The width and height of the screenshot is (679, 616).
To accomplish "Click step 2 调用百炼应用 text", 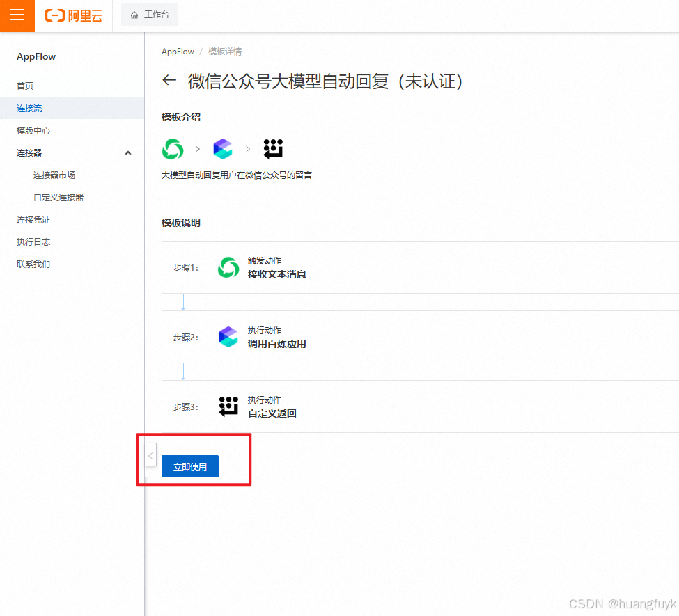I will click(x=276, y=344).
